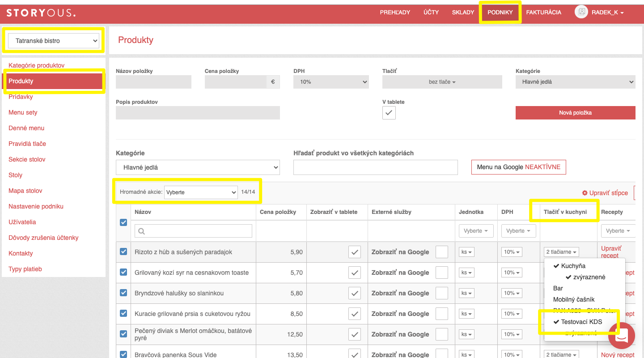Click Menu na Google NEAKTÍVNE button
644x358 pixels.
click(x=519, y=167)
